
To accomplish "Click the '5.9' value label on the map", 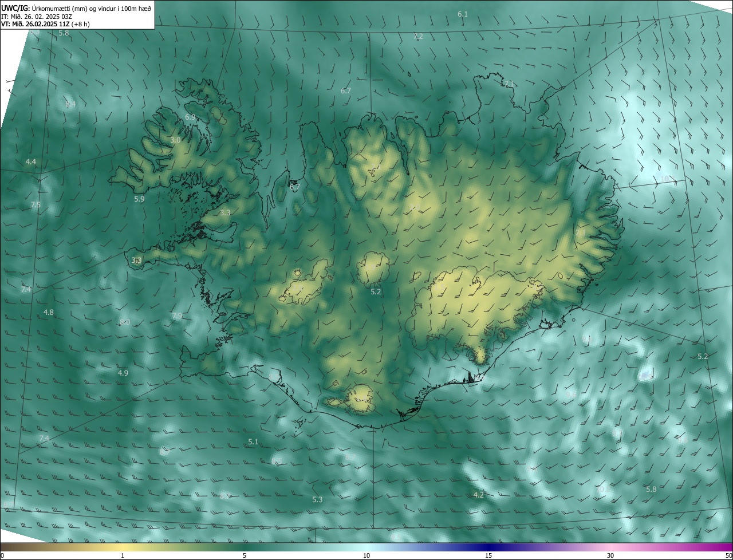I will point(139,199).
